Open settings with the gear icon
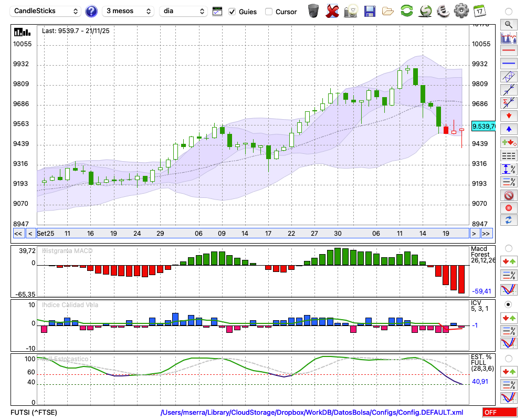Viewport: 525px width, 420px height. 461,10
